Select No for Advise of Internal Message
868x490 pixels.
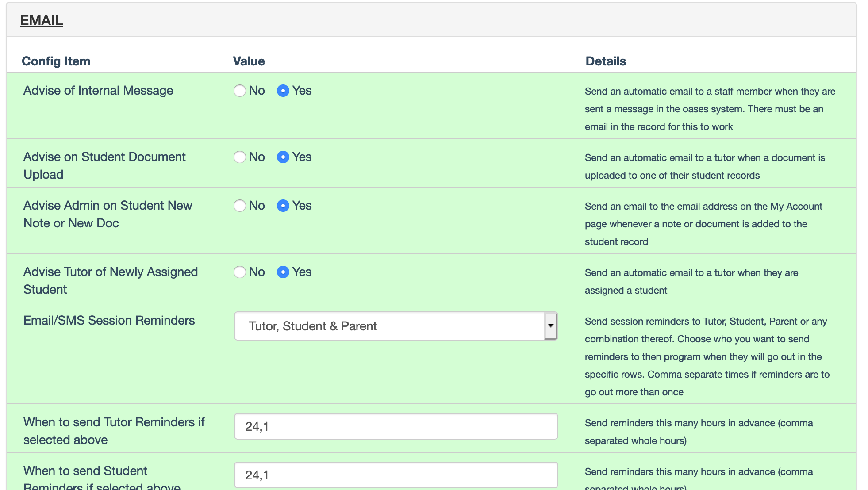(x=240, y=91)
